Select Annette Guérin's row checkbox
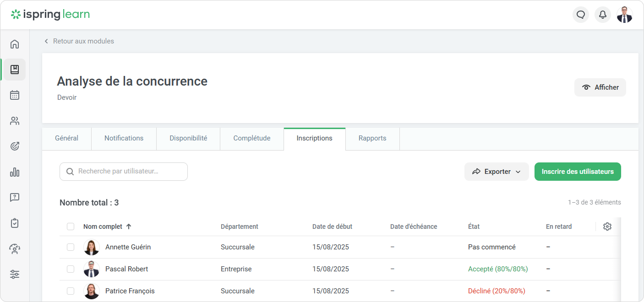Image resolution: width=644 pixels, height=302 pixels. coord(71,247)
